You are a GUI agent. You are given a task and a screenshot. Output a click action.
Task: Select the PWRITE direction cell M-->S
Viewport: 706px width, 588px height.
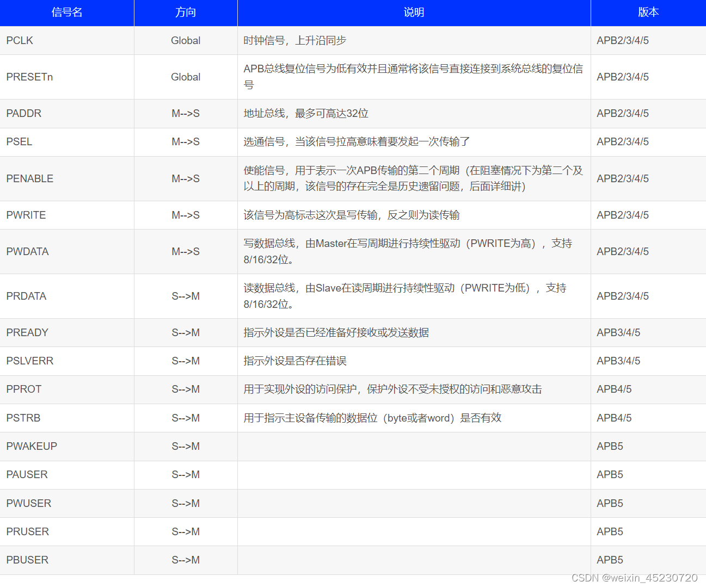coord(185,215)
